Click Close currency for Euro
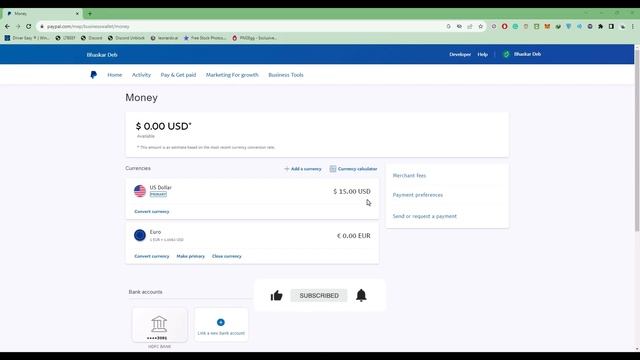This screenshot has width=640, height=360. [x=227, y=256]
